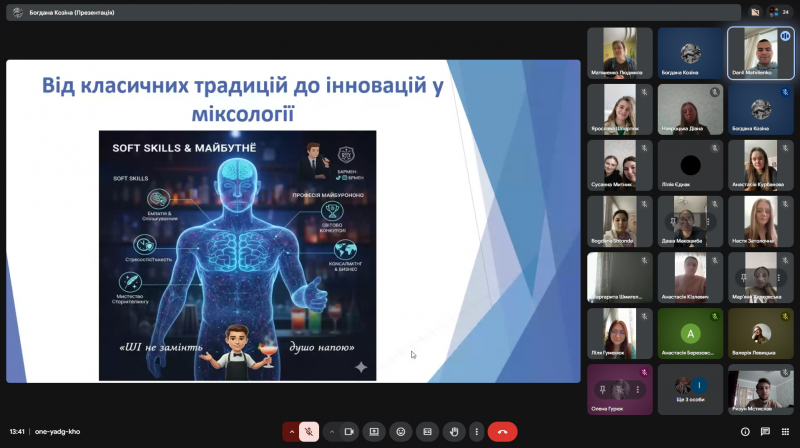The image size is (800, 448).
Task: Open the meeting details info icon
Action: click(x=745, y=431)
